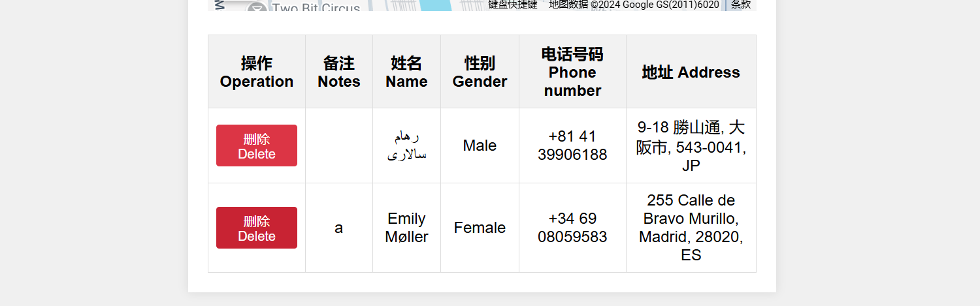Select phone number +34 69 08059583
980x306 pixels.
572,228
